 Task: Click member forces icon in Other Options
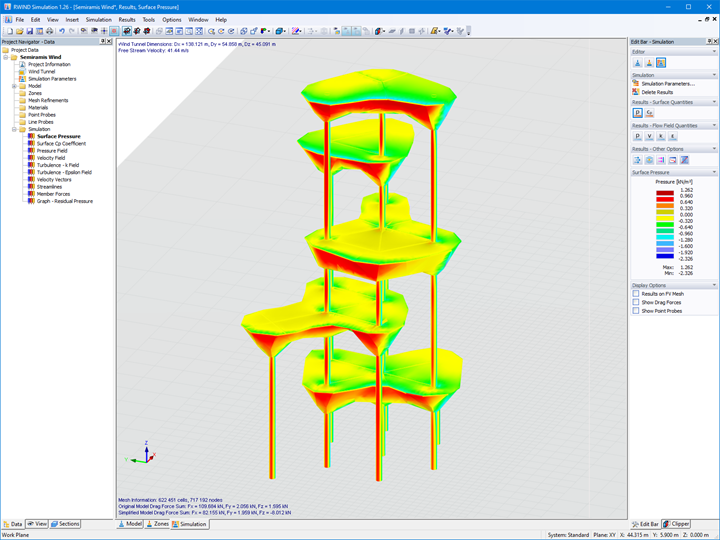pos(661,160)
